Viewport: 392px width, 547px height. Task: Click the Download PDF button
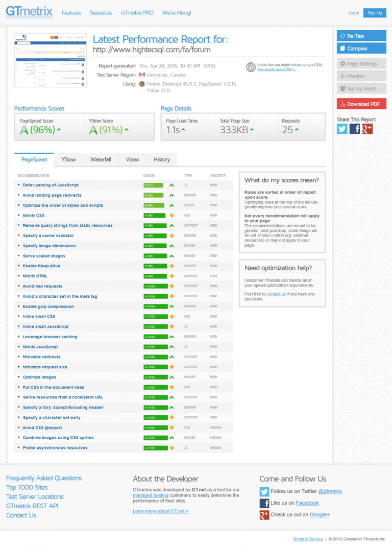coord(361,104)
